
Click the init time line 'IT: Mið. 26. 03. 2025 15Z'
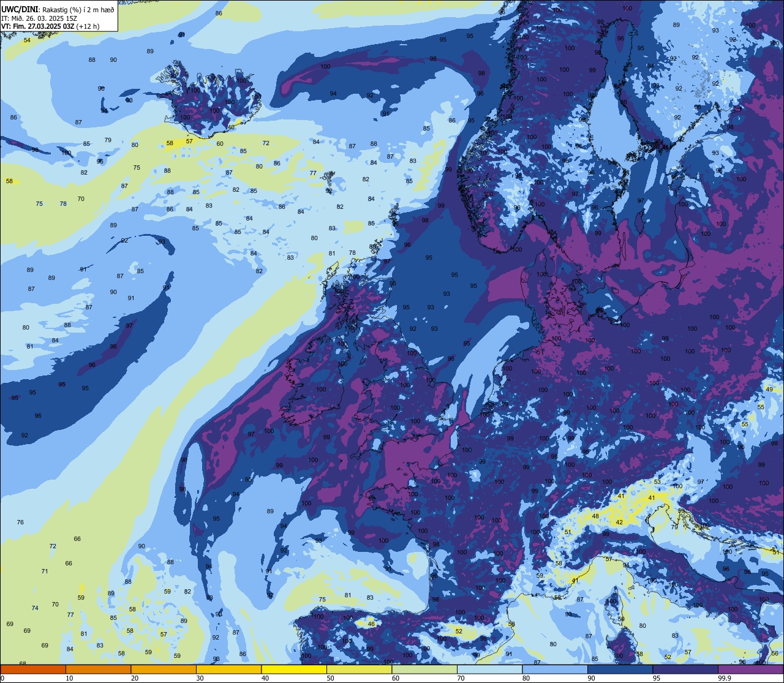coord(39,18)
